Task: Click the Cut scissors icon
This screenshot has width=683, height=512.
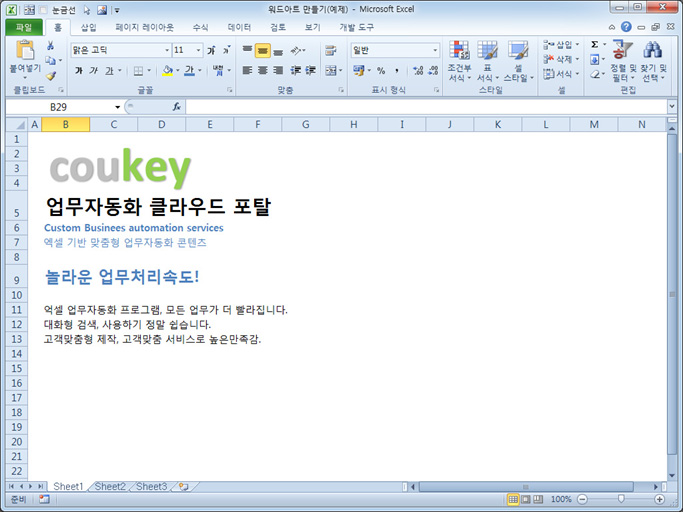Action: 51,46
